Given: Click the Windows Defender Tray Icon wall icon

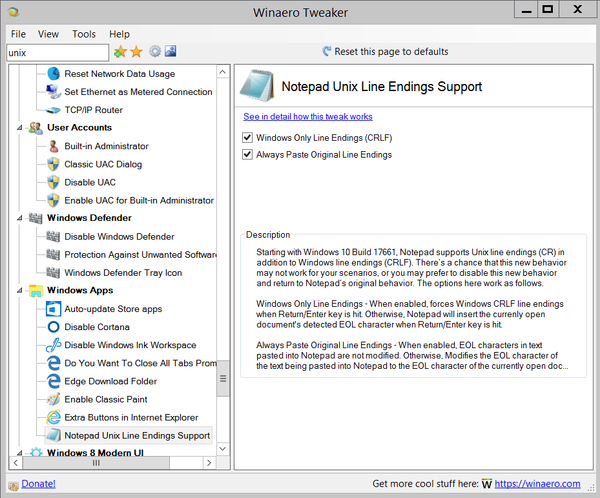Looking at the screenshot, I should click(x=53, y=273).
